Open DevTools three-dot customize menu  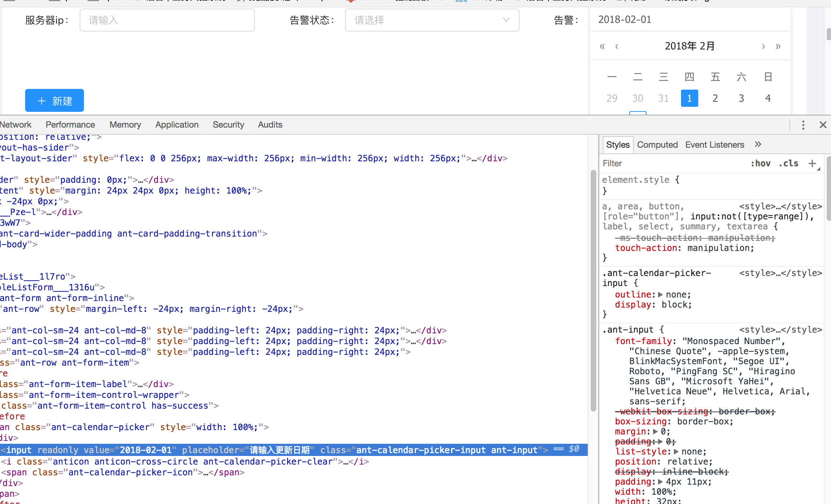coord(803,125)
